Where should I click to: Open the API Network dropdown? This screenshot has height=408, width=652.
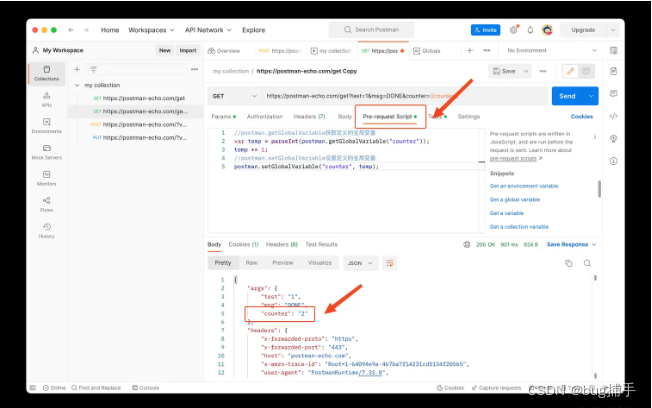tap(208, 30)
